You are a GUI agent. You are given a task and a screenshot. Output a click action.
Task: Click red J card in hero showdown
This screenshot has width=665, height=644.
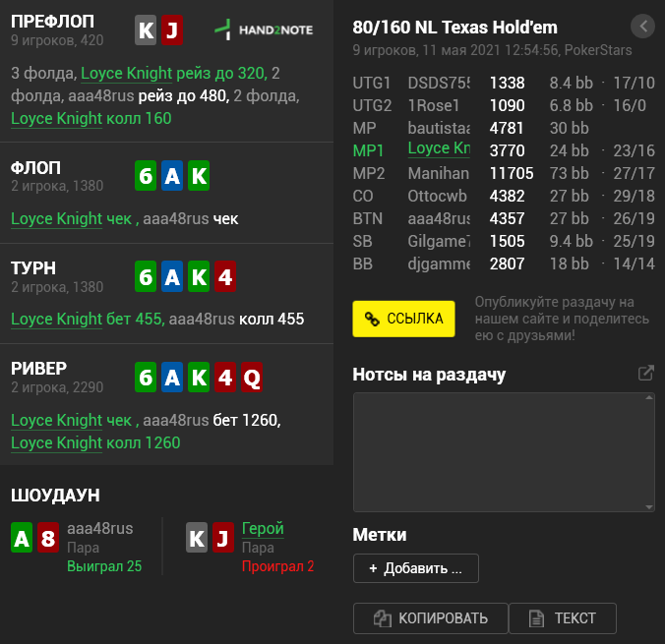point(223,538)
